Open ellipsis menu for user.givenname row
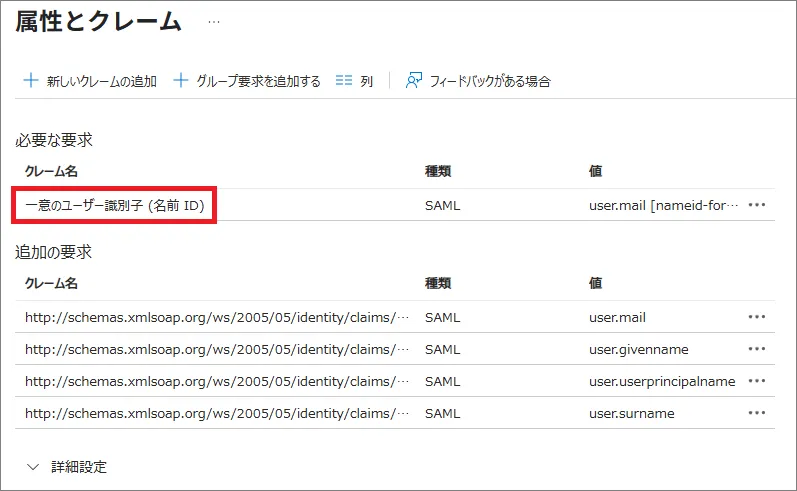Viewport: 797px width, 491px height. pos(757,349)
